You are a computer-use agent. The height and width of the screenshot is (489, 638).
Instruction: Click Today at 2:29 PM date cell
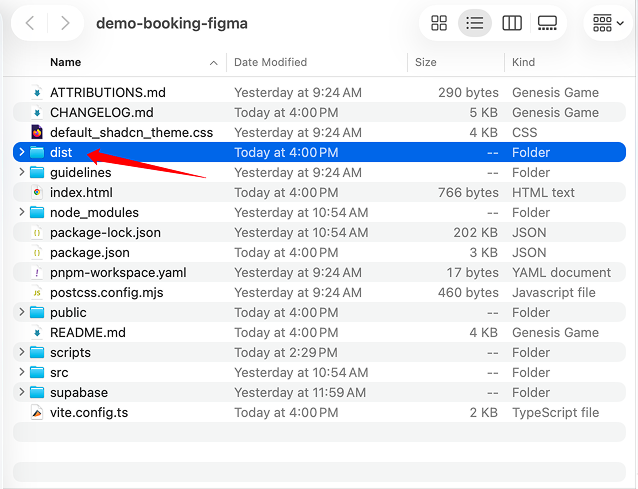(286, 352)
